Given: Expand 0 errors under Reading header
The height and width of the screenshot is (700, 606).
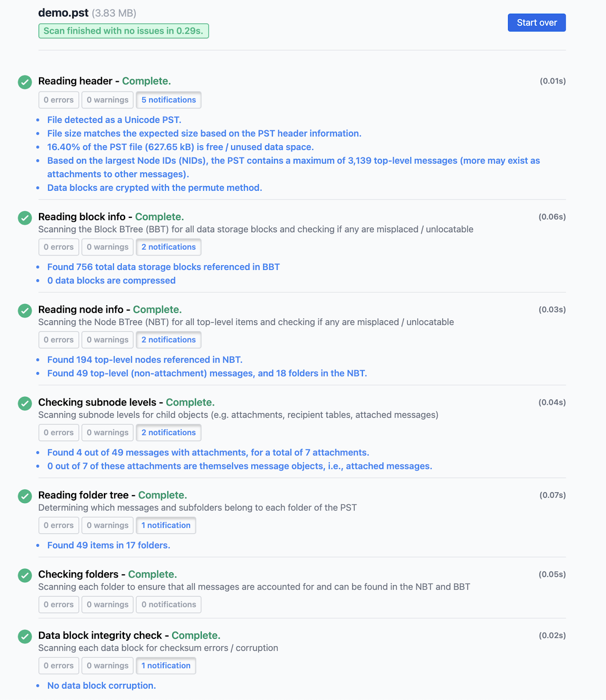Looking at the screenshot, I should point(59,100).
